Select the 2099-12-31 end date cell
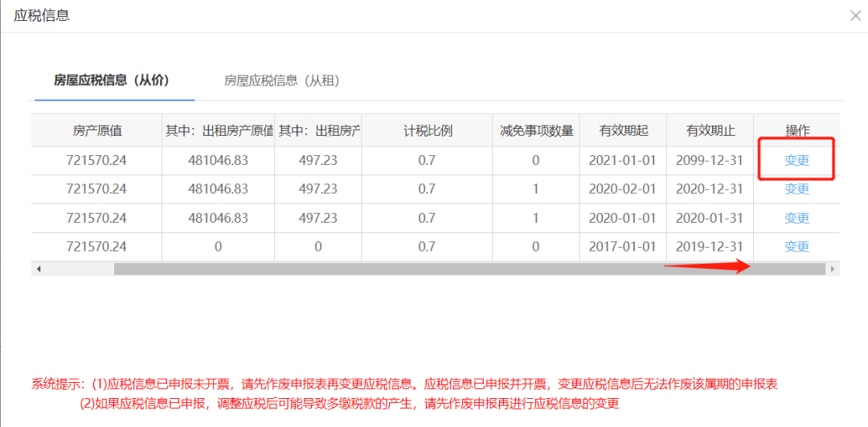 coord(710,161)
